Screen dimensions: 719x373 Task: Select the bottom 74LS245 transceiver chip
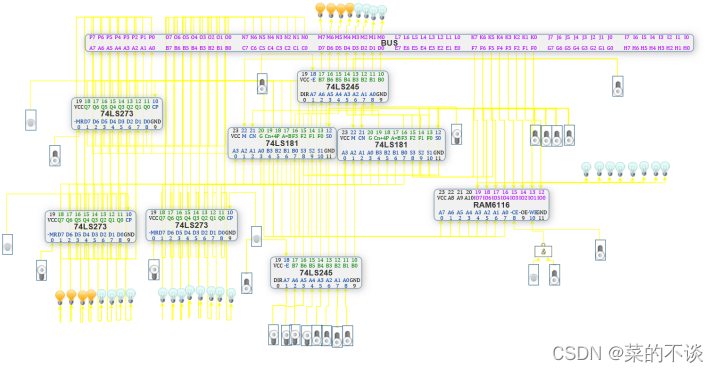coord(316,273)
